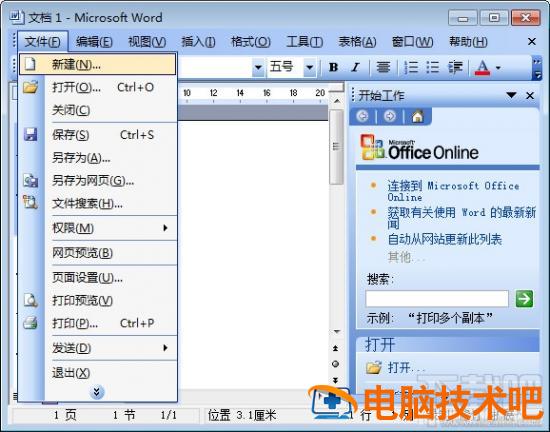Choose 保存(S) in the File menu
Image resolution: width=550 pixels, height=432 pixels.
click(97, 135)
